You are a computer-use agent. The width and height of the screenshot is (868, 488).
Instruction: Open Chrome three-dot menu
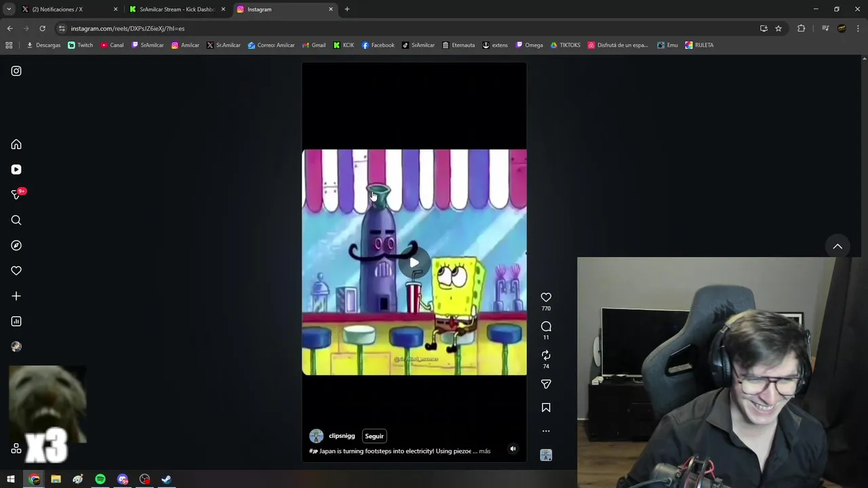(x=859, y=28)
